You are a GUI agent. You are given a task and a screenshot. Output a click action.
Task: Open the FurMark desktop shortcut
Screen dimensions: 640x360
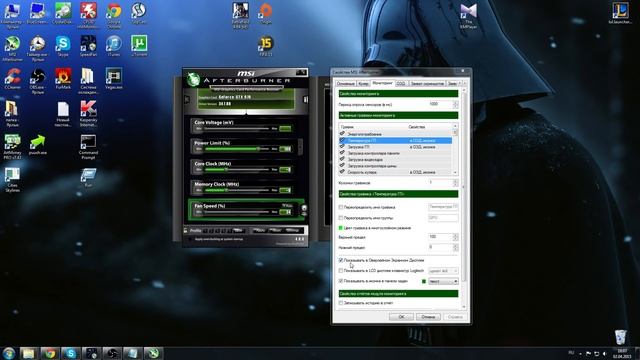(x=63, y=79)
